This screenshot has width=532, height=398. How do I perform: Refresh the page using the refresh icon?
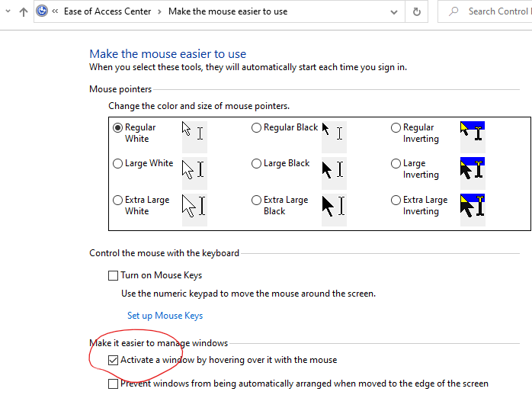tap(416, 11)
